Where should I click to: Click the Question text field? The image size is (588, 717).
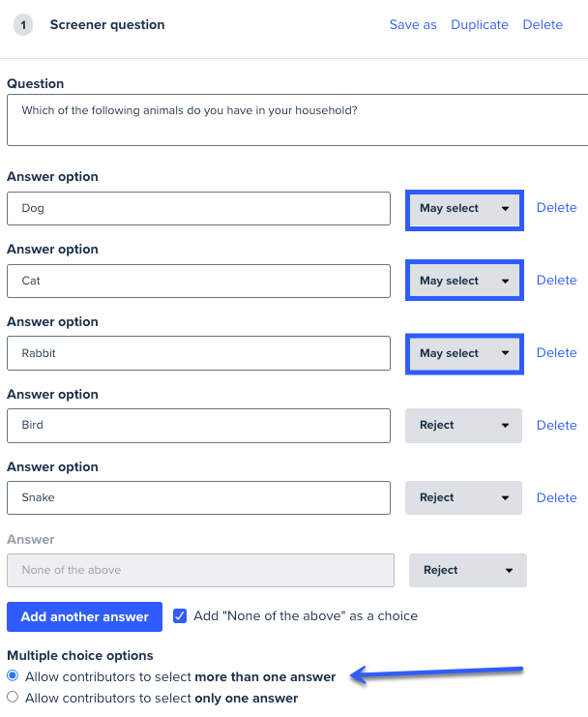[295, 121]
